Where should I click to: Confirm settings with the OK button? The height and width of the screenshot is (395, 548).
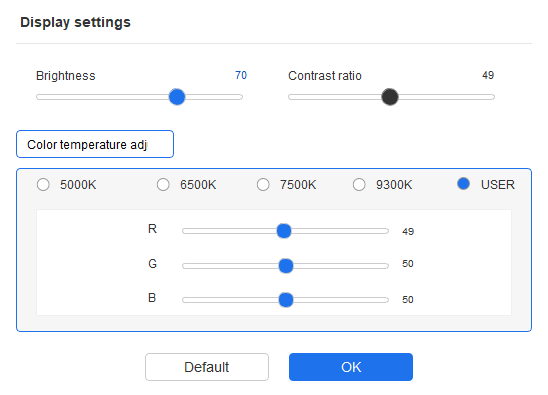pos(351,367)
